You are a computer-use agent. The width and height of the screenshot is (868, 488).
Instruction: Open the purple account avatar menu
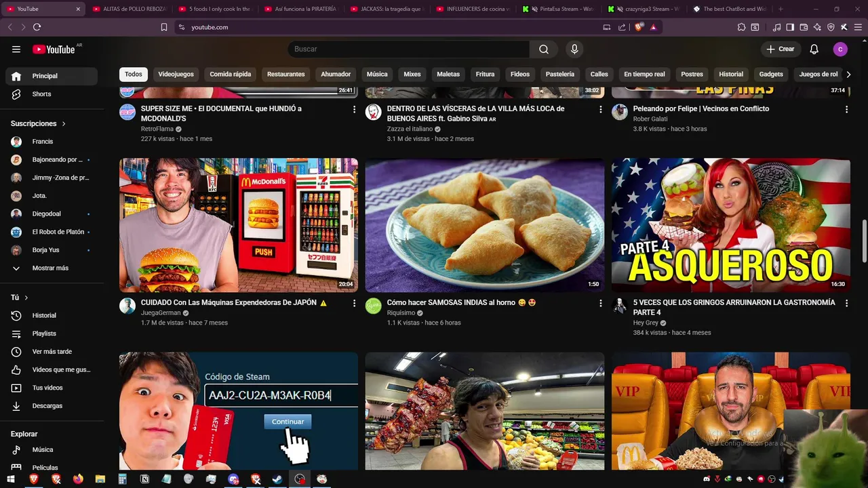(840, 49)
